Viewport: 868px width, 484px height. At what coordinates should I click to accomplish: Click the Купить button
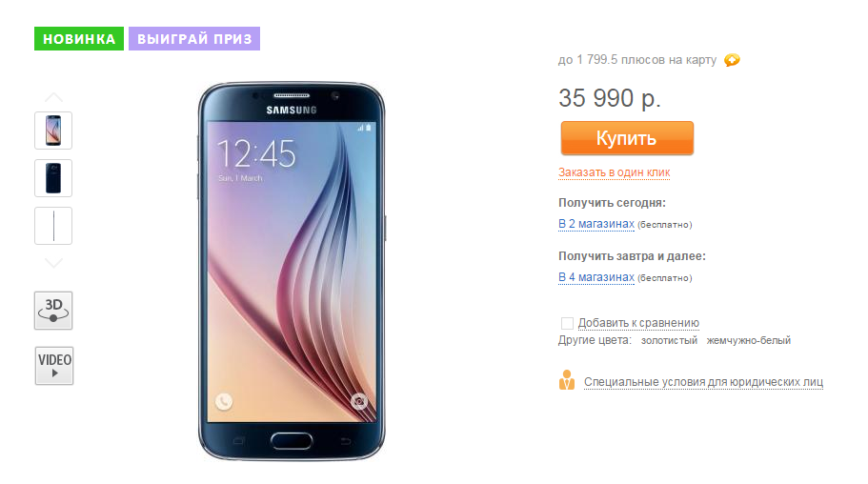(627, 138)
